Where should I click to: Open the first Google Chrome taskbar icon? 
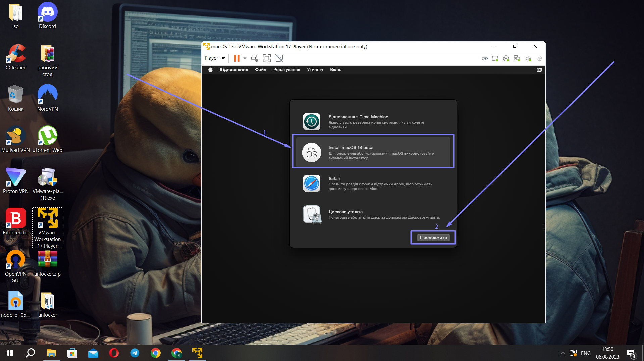tap(155, 353)
